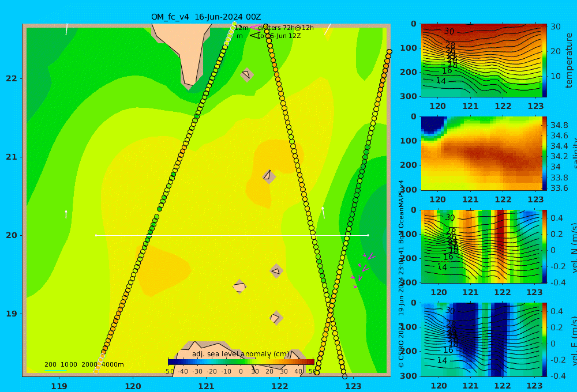Click the temperature colorbar
This screenshot has height=392, width=577.
click(x=545, y=61)
